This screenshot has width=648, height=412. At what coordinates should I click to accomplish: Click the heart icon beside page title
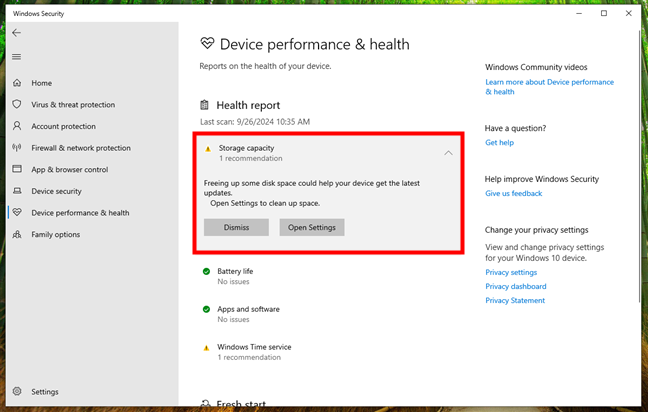tap(207, 43)
